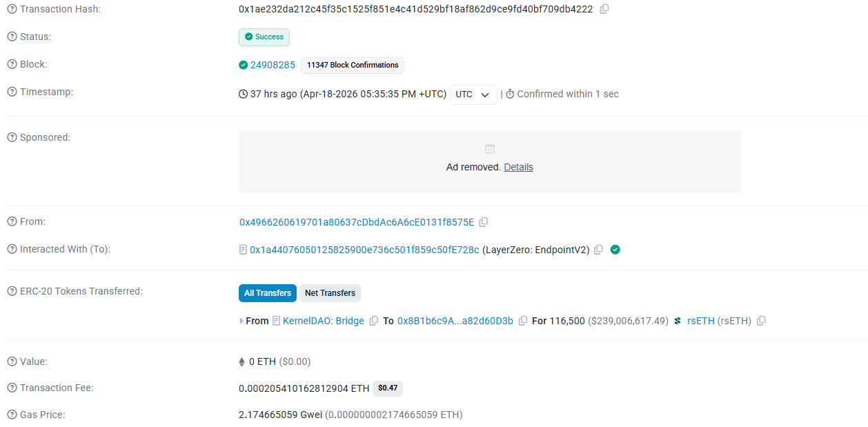Viewport: 868px width, 427px height.
Task: Open the From address page
Action: [357, 222]
